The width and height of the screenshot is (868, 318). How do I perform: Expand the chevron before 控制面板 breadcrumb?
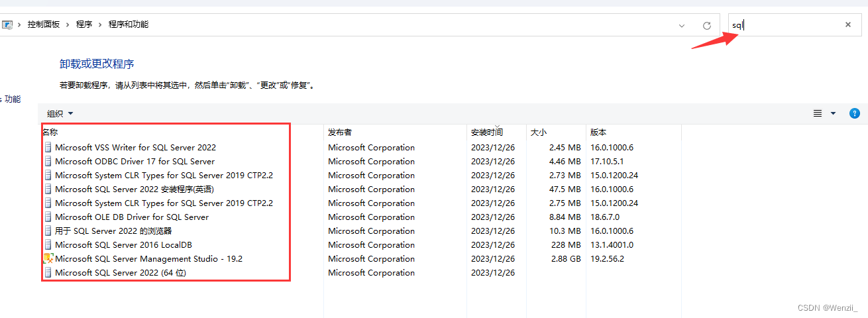point(20,25)
